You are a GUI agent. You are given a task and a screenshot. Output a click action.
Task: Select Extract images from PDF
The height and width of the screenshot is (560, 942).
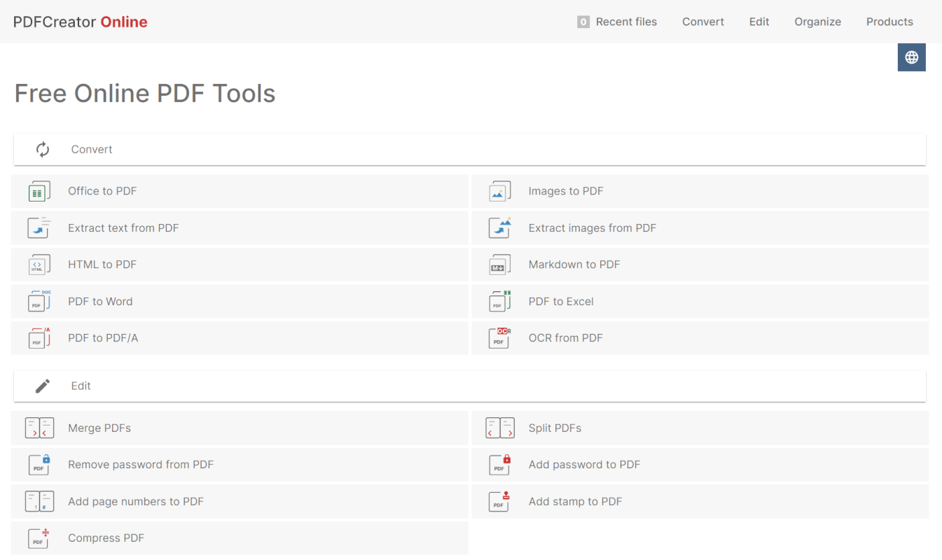(x=700, y=227)
